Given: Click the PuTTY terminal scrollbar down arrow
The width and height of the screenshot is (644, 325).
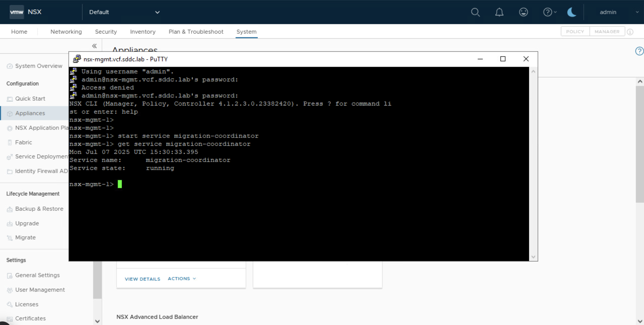Looking at the screenshot, I should pyautogui.click(x=533, y=257).
